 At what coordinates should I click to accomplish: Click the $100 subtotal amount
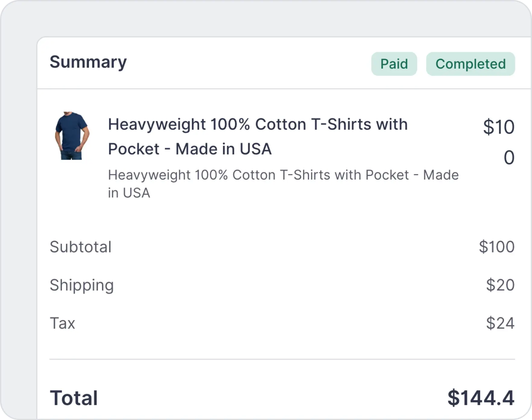[x=496, y=247]
